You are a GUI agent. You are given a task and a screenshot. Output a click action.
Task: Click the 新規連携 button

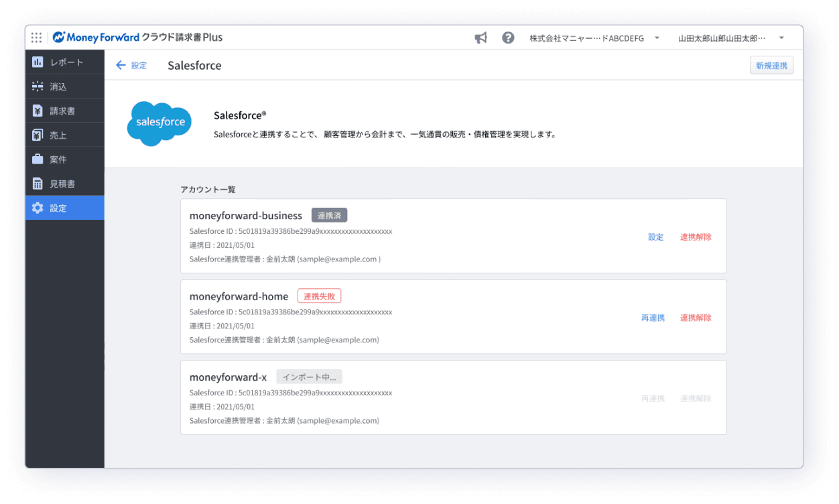click(x=771, y=66)
